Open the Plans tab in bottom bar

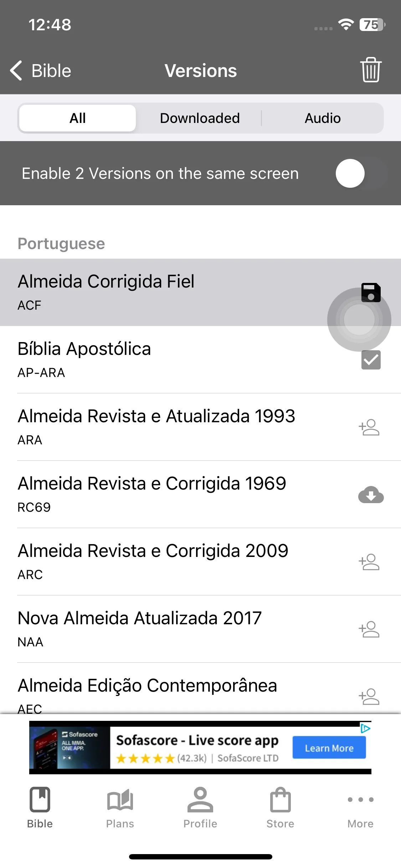coord(120,807)
